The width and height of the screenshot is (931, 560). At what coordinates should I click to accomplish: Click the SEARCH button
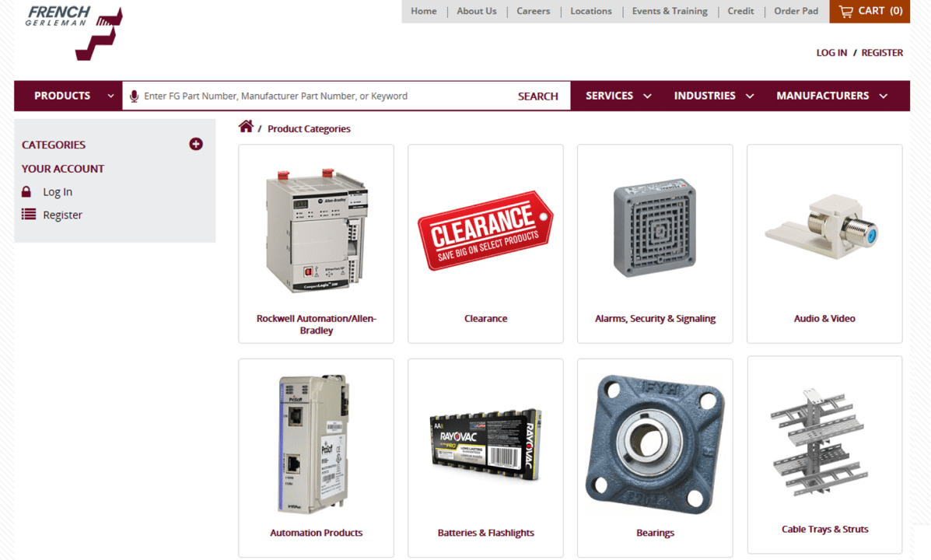(x=538, y=96)
